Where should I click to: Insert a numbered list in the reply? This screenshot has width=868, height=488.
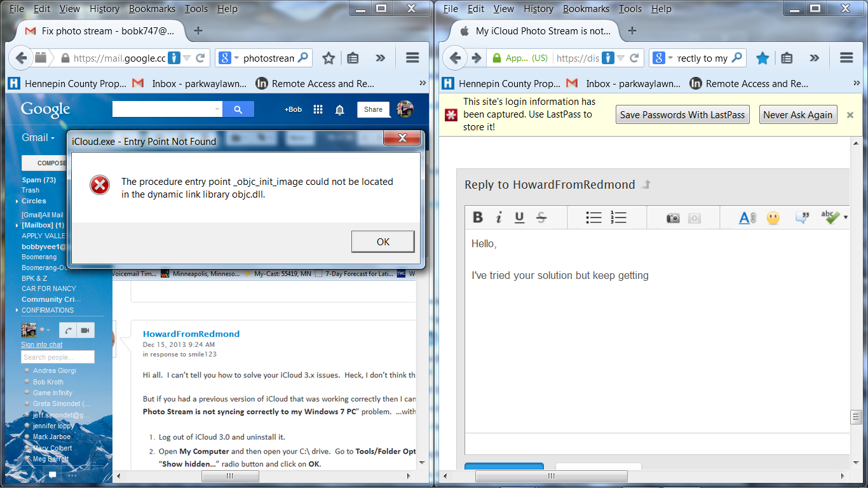point(618,217)
